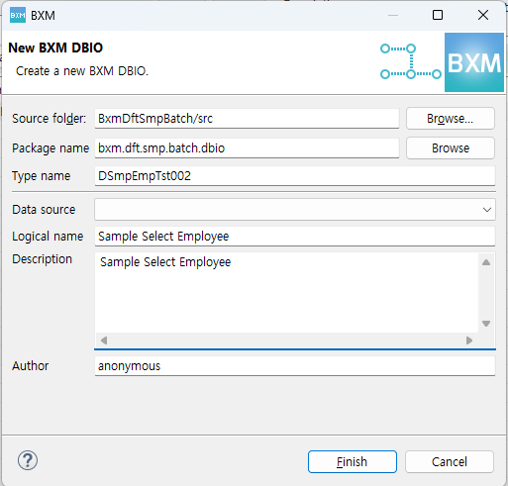The image size is (508, 486).
Task: Click the 'Author' label
Action: click(x=30, y=366)
